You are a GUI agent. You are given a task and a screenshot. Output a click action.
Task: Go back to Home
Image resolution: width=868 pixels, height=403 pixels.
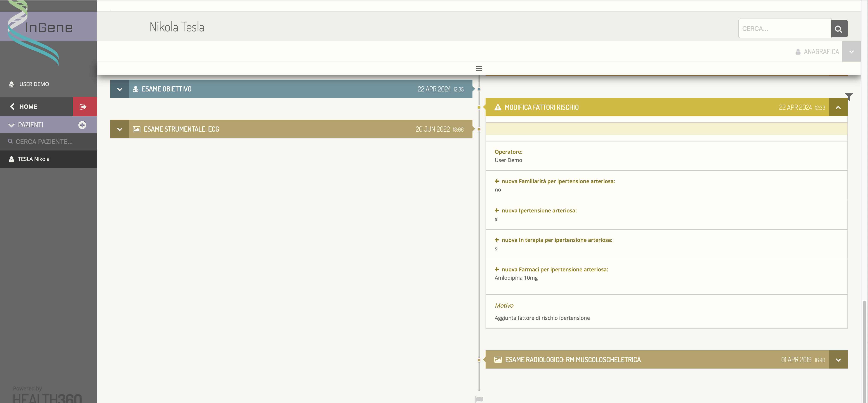(x=28, y=107)
